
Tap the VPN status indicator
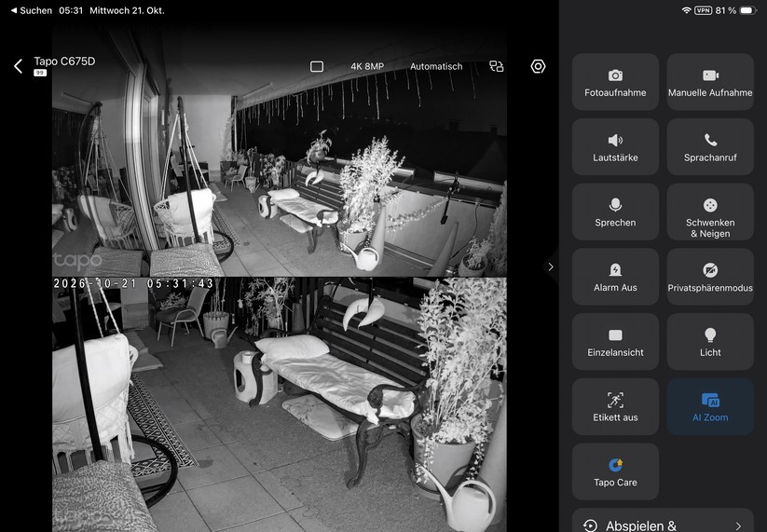pyautogui.click(x=703, y=10)
